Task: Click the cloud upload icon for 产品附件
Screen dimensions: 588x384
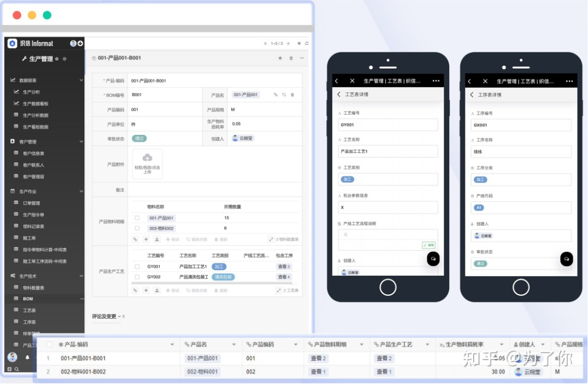Action: [x=147, y=158]
